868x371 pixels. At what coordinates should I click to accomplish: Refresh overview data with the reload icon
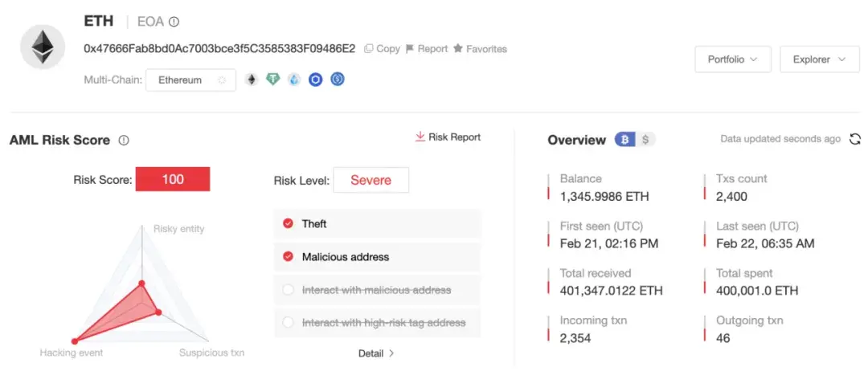click(x=854, y=140)
